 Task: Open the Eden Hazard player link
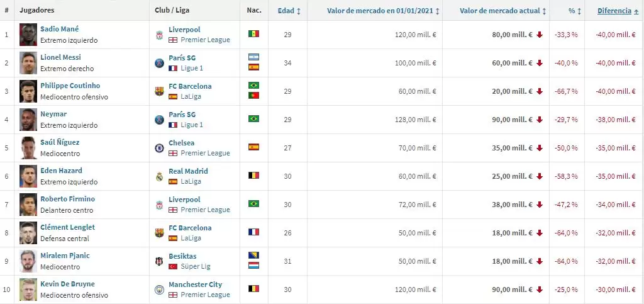pos(61,171)
